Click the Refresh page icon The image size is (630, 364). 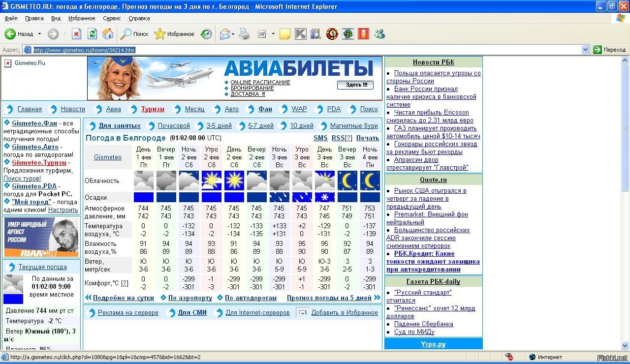[x=92, y=34]
